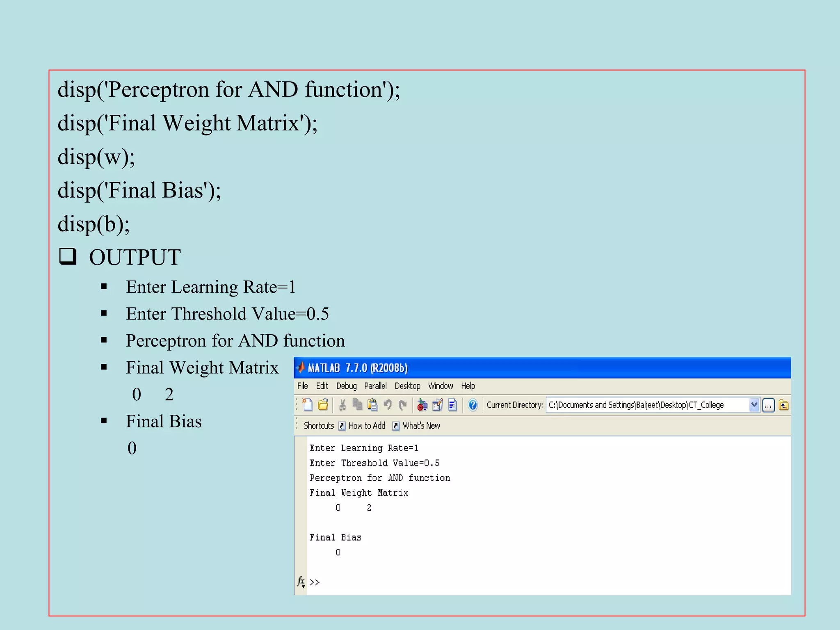This screenshot has width=840, height=630.
Task: Click the How to Add shortcut icon
Action: point(342,426)
